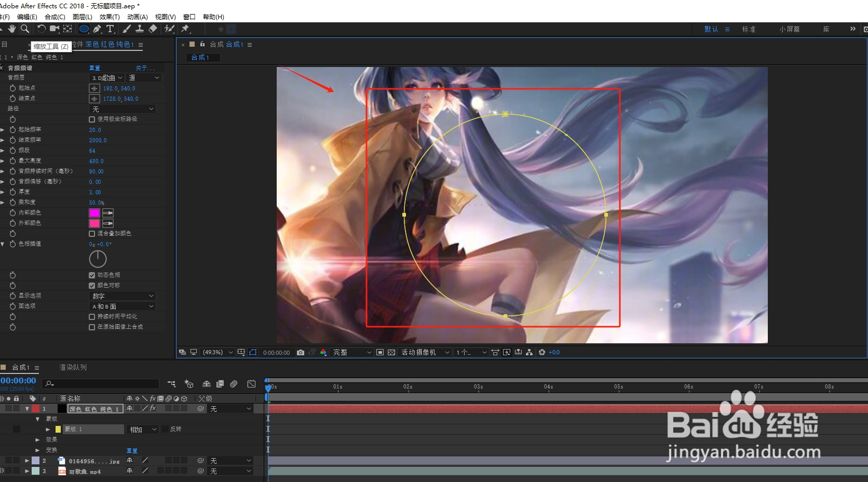Select the Eraser tool
868x482 pixels.
(x=153, y=29)
